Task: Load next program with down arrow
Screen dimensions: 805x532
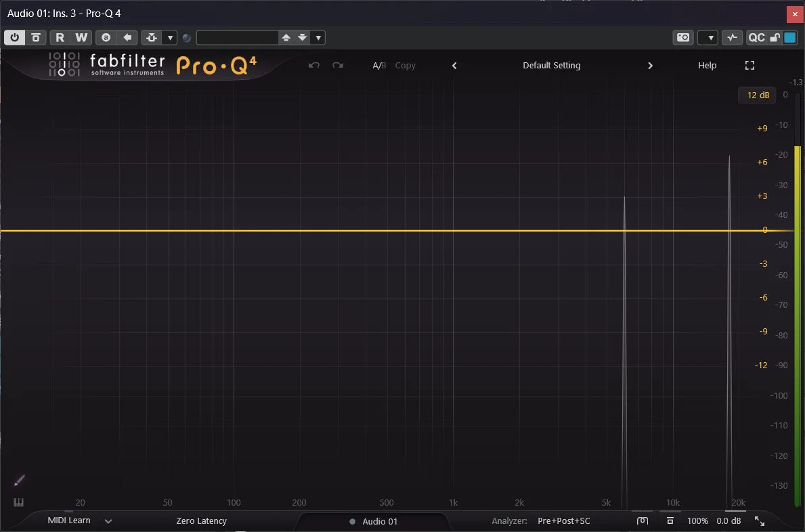Action: [x=303, y=37]
